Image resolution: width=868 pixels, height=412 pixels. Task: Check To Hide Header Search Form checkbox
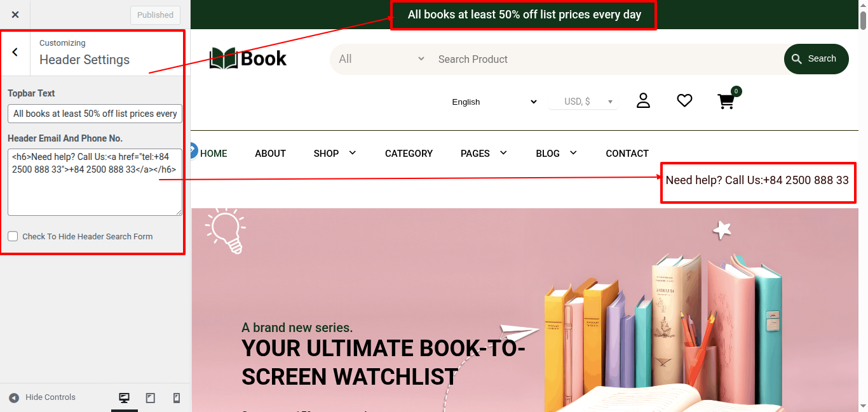(x=13, y=236)
